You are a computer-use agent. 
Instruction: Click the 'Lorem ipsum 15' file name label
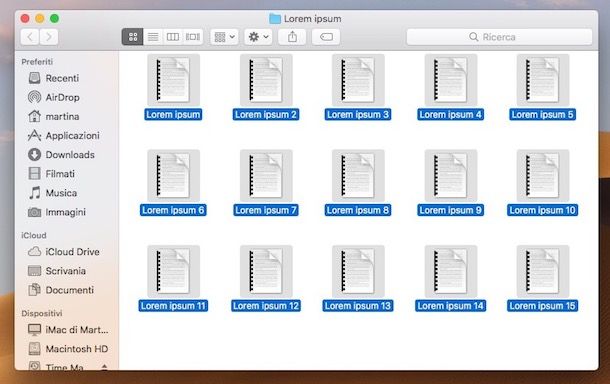[x=543, y=306]
